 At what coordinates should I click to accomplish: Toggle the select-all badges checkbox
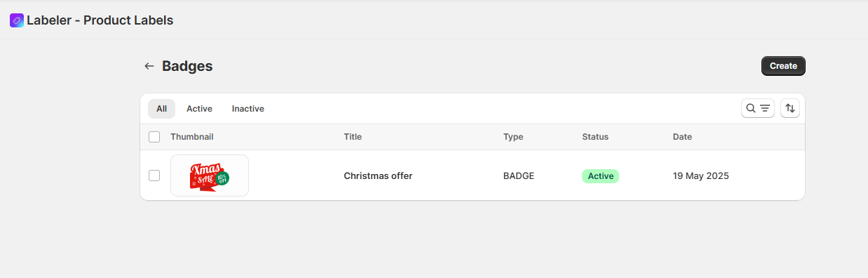click(x=154, y=137)
